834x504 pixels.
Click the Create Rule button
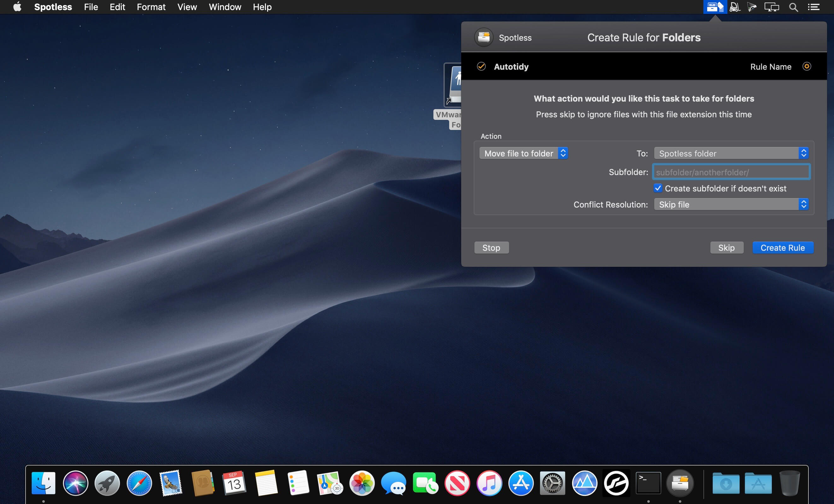click(783, 248)
